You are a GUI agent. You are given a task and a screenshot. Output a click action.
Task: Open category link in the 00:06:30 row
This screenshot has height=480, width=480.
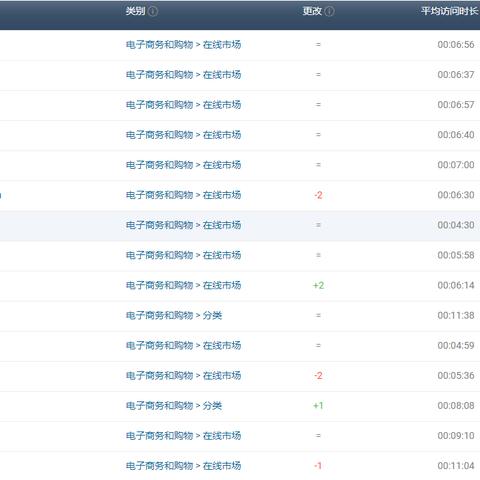(x=183, y=195)
